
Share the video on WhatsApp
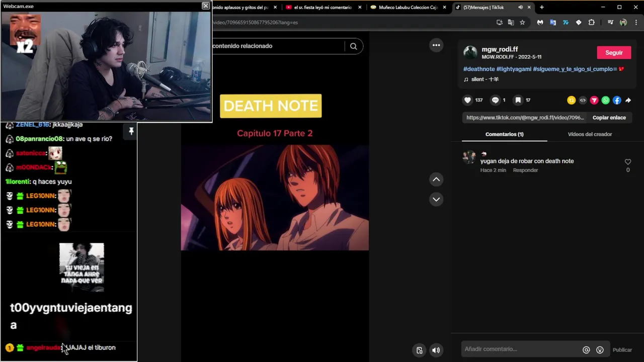point(606,100)
